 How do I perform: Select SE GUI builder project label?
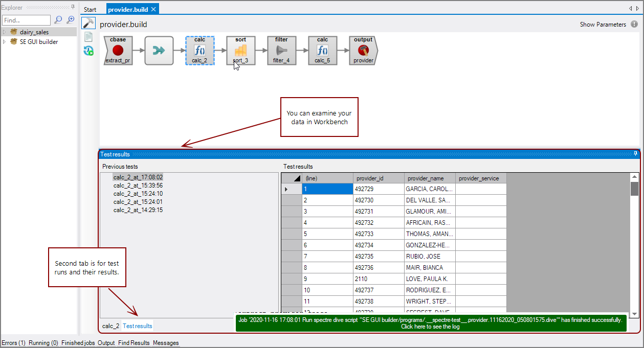pyautogui.click(x=39, y=42)
